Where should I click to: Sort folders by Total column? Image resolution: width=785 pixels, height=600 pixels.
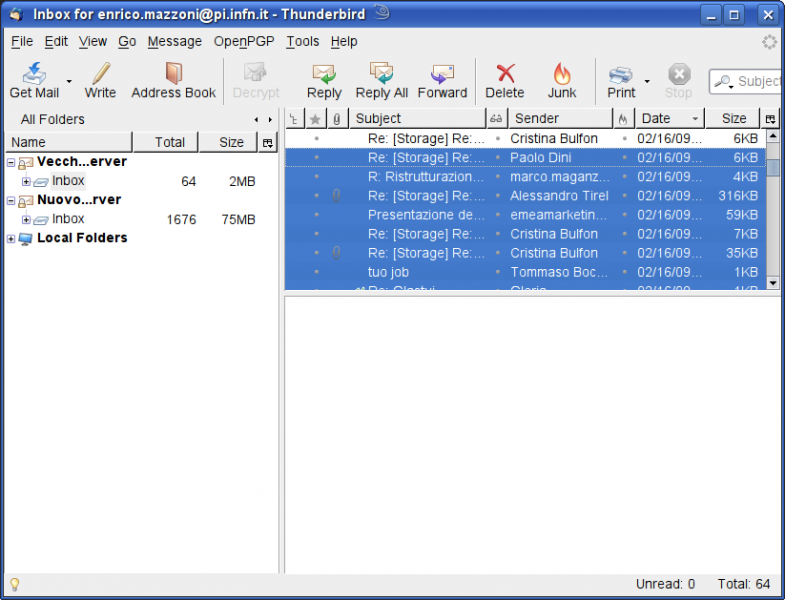(x=166, y=142)
